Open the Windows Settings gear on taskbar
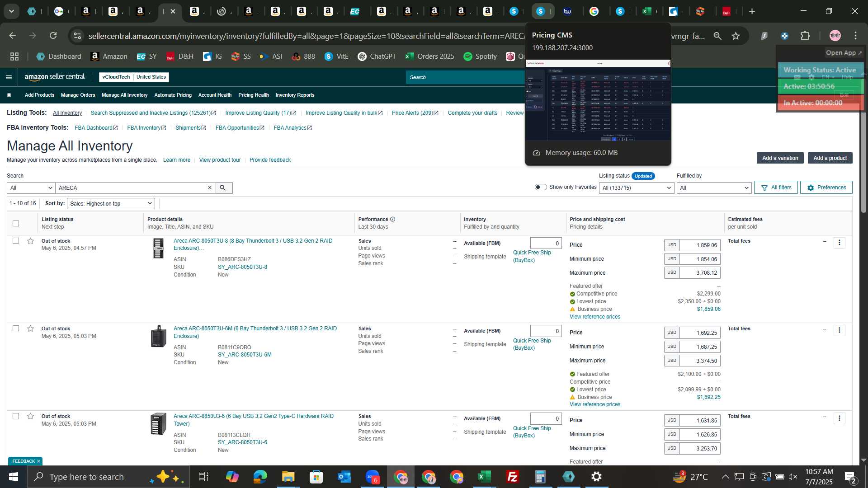The image size is (868, 488). (596, 477)
